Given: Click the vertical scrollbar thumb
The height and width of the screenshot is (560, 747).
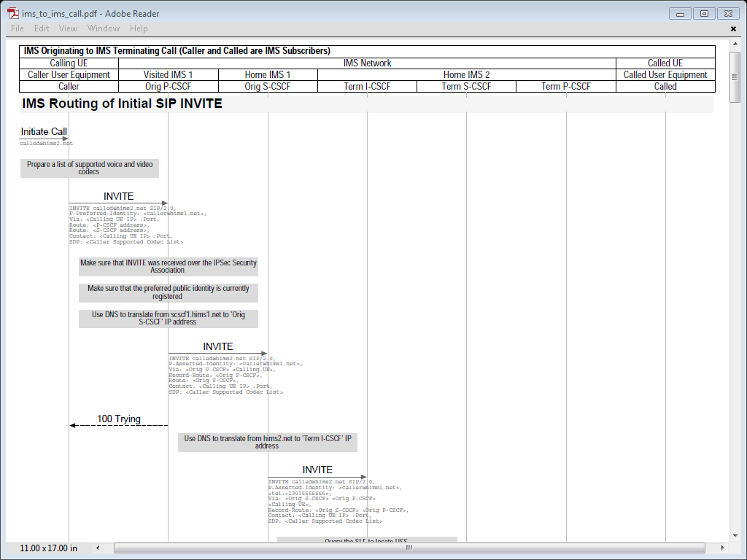Looking at the screenshot, I should point(735,77).
